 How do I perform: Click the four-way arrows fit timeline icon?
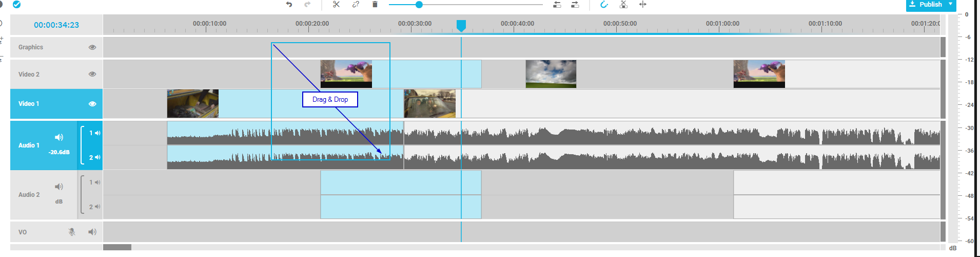point(642,5)
